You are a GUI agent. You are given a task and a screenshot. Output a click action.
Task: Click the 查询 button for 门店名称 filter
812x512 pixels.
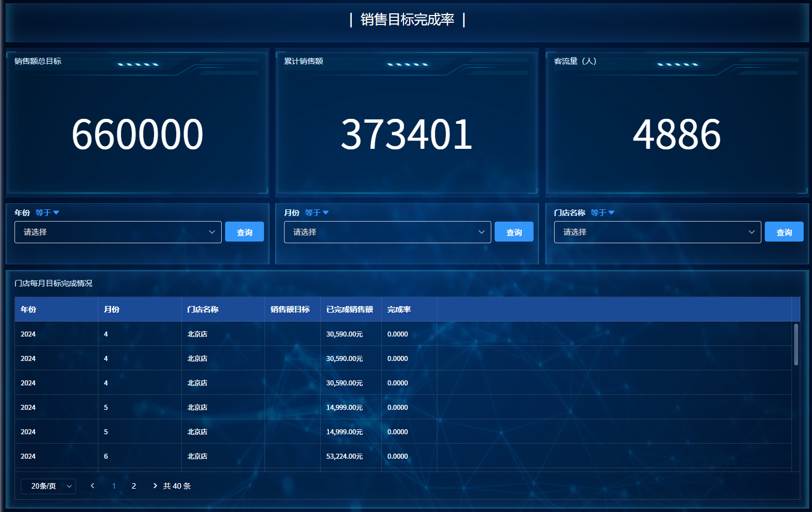(784, 232)
